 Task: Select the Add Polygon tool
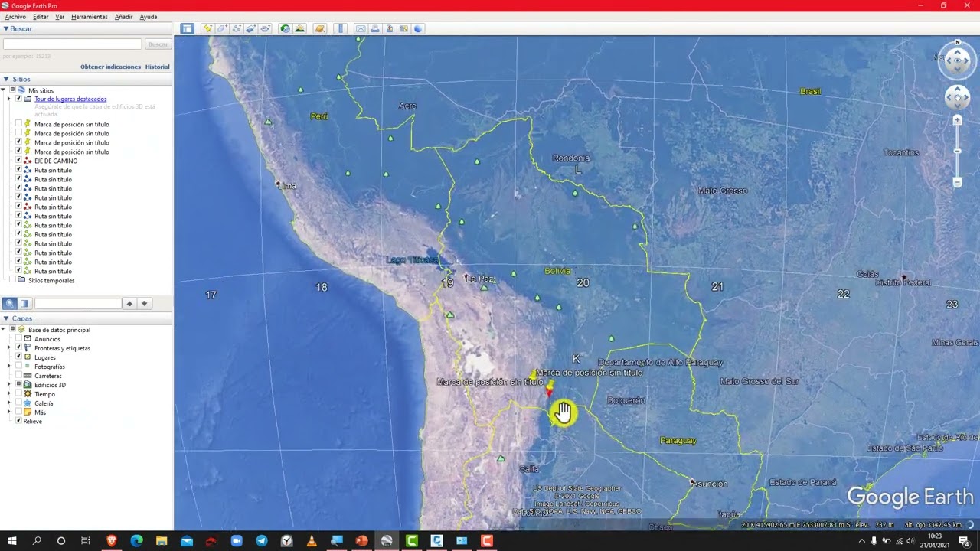(x=222, y=28)
